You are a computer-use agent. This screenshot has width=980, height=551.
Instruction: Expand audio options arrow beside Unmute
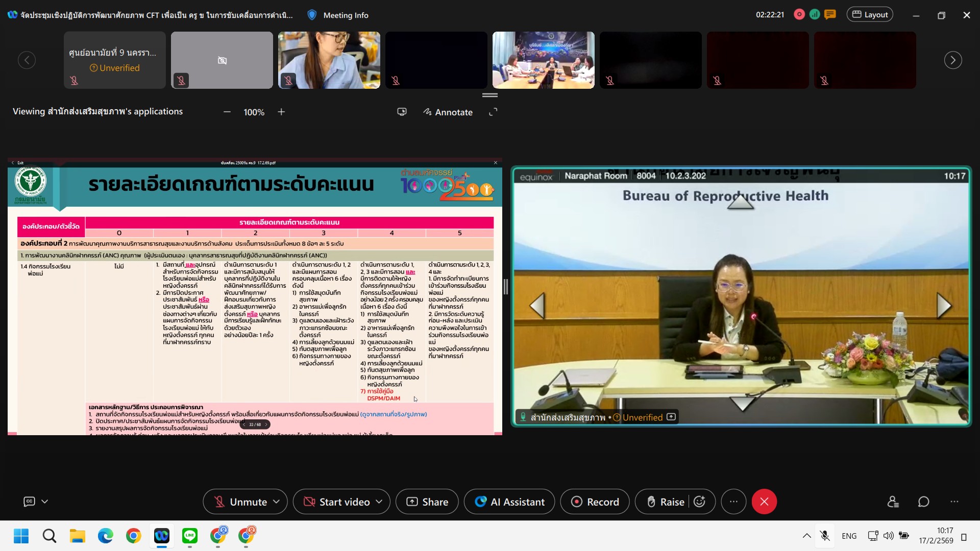coord(277,502)
